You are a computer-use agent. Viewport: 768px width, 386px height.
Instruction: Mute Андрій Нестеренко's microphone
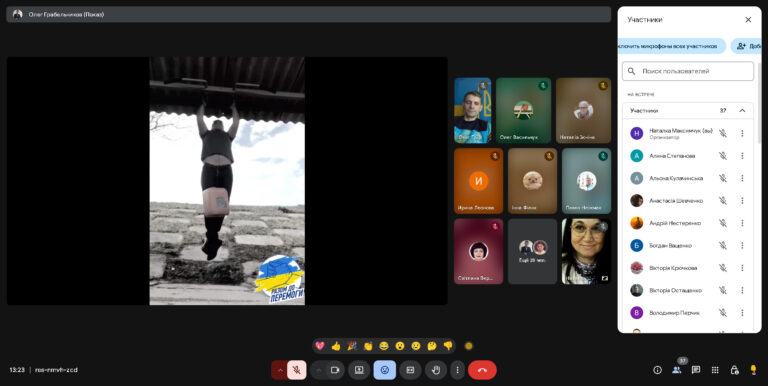pos(722,223)
